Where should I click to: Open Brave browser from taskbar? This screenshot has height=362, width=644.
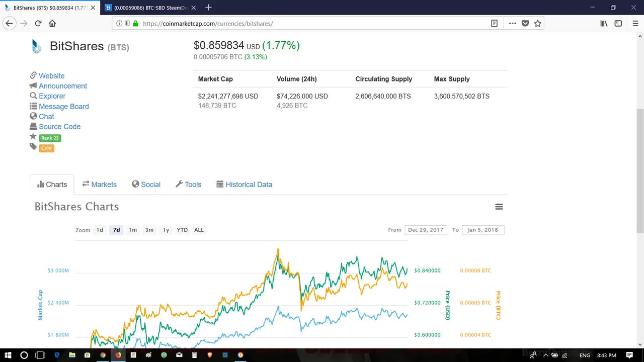point(210,355)
